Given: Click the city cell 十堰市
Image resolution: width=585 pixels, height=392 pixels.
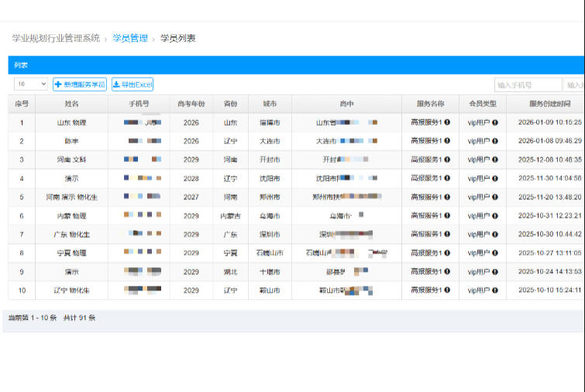Looking at the screenshot, I should 270,271.
